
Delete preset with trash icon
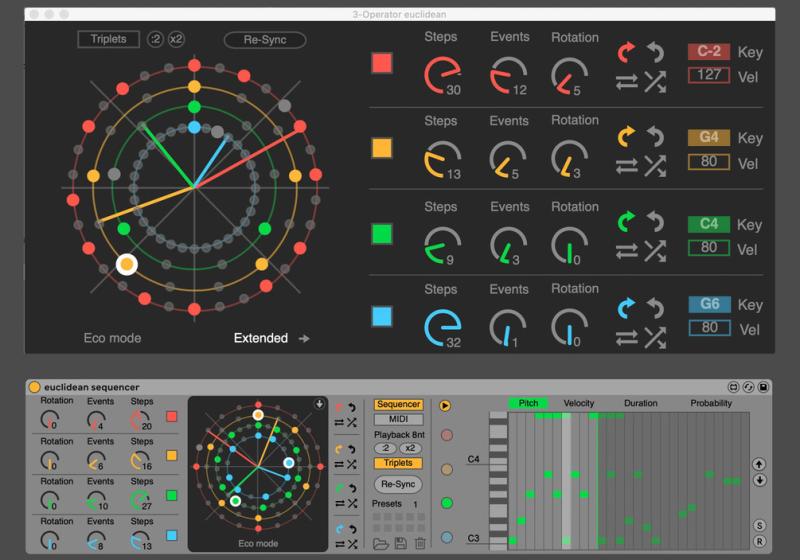tap(420, 543)
